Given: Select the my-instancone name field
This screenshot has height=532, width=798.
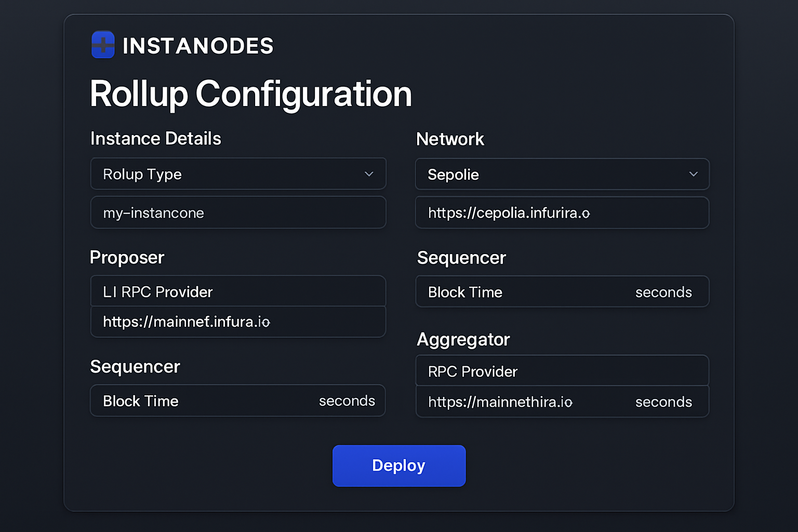Looking at the screenshot, I should point(238,212).
